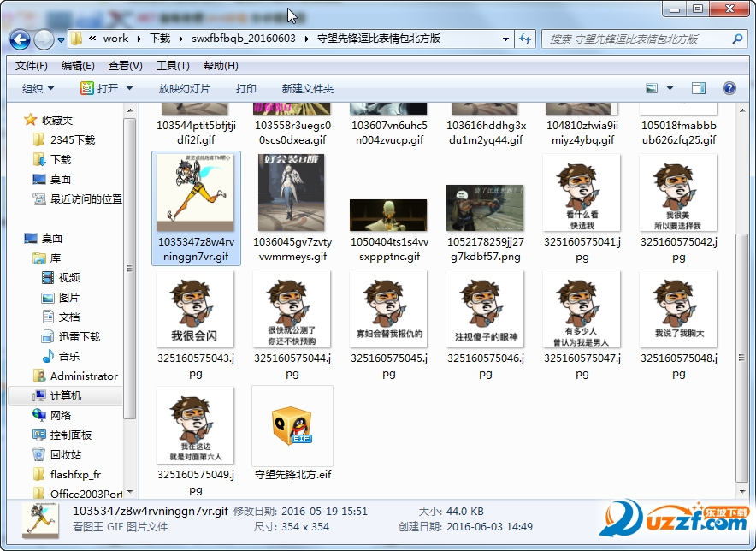The image size is (756, 551).
Task: Go back with the blue Back arrow
Action: pyautogui.click(x=20, y=39)
